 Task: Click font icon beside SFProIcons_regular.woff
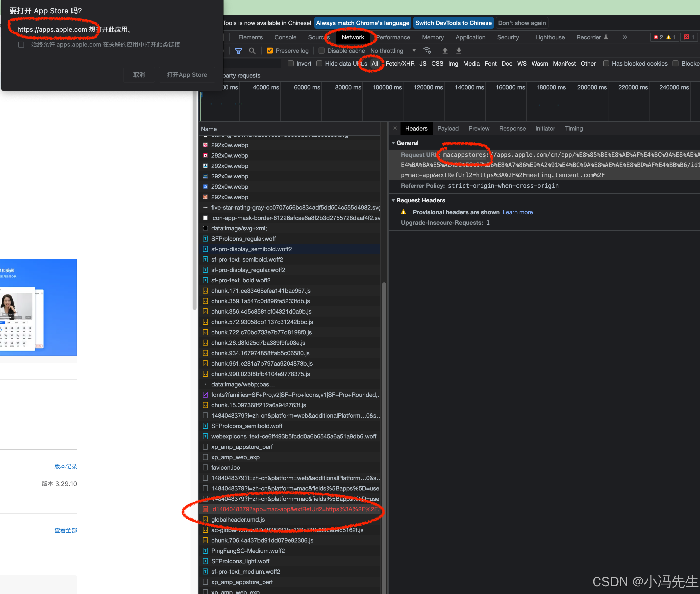(205, 239)
